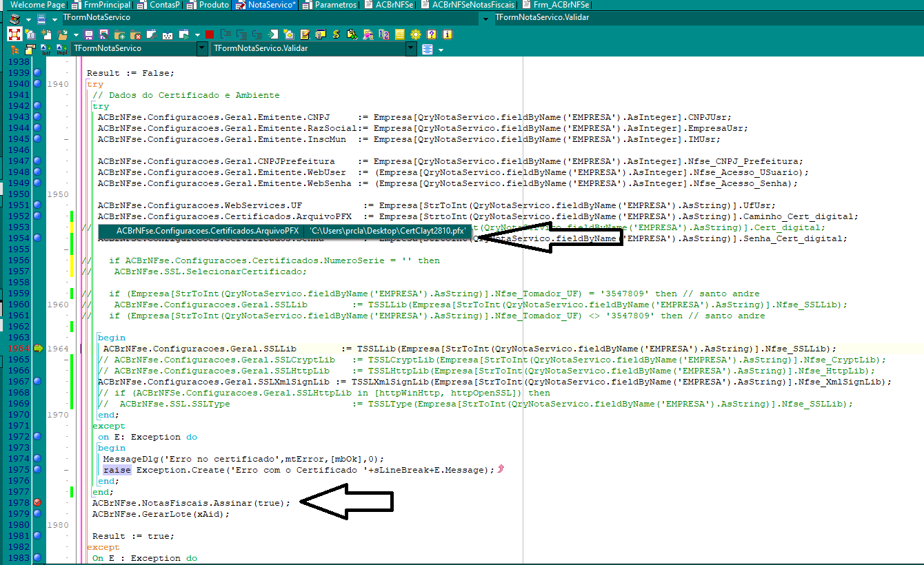Switch to the Parametros tab
Screen dimensions: 924x565
coord(331,5)
